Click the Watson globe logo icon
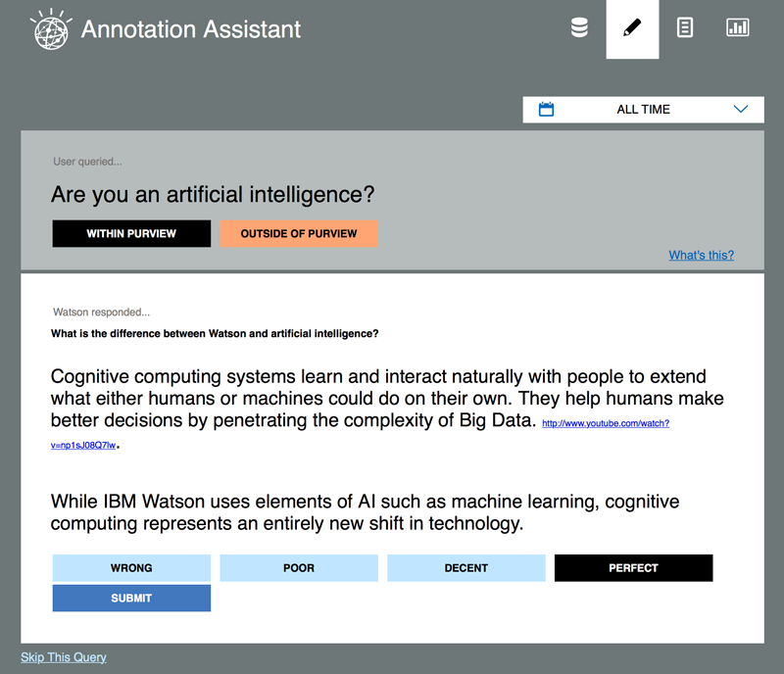This screenshot has width=784, height=674. (x=50, y=29)
